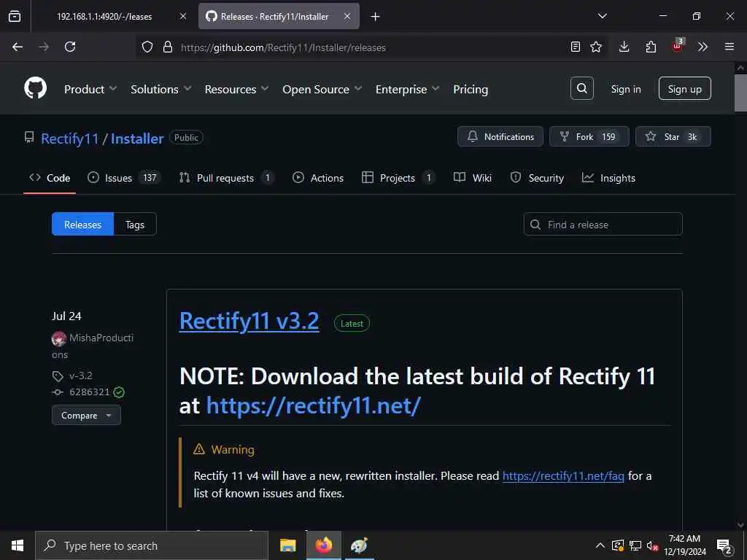
Task: Open the Code tab
Action: [50, 178]
